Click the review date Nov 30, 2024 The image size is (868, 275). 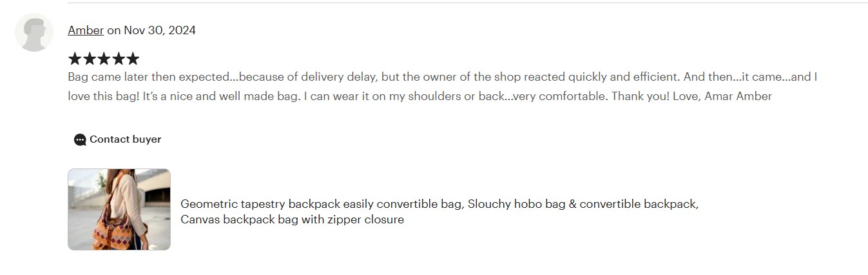[160, 30]
